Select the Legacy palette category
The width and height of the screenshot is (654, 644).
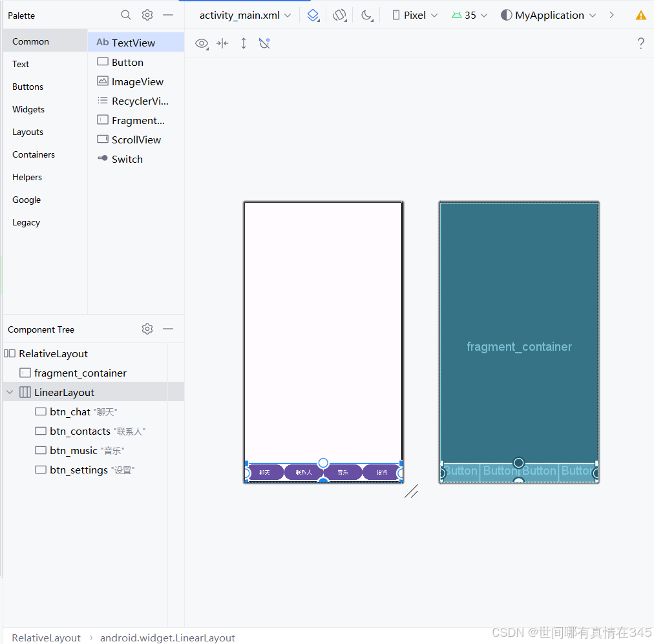coord(45,222)
